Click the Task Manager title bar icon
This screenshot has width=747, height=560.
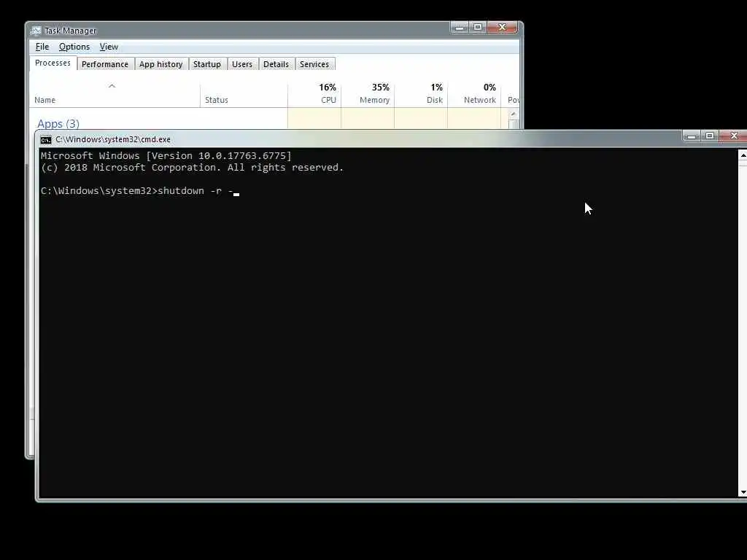(36, 31)
